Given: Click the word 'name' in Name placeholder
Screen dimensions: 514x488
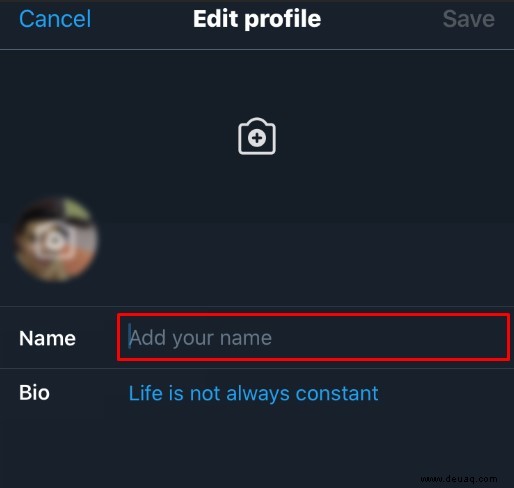Looking at the screenshot, I should (246, 338).
